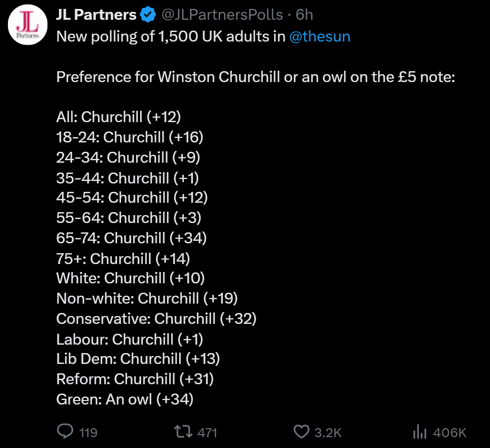Open the 6h timestamp permalink

tap(304, 15)
